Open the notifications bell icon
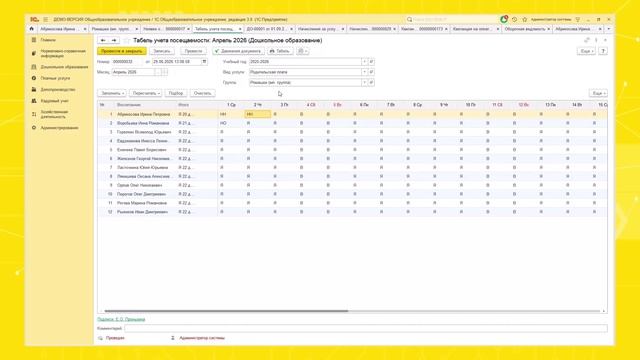Image resolution: width=640 pixels, height=360 pixels. [504, 19]
